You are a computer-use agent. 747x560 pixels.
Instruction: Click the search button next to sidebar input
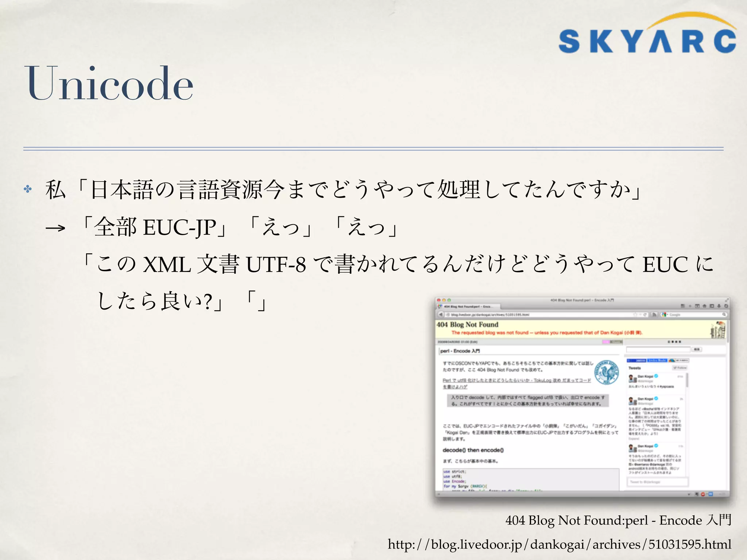pos(697,349)
